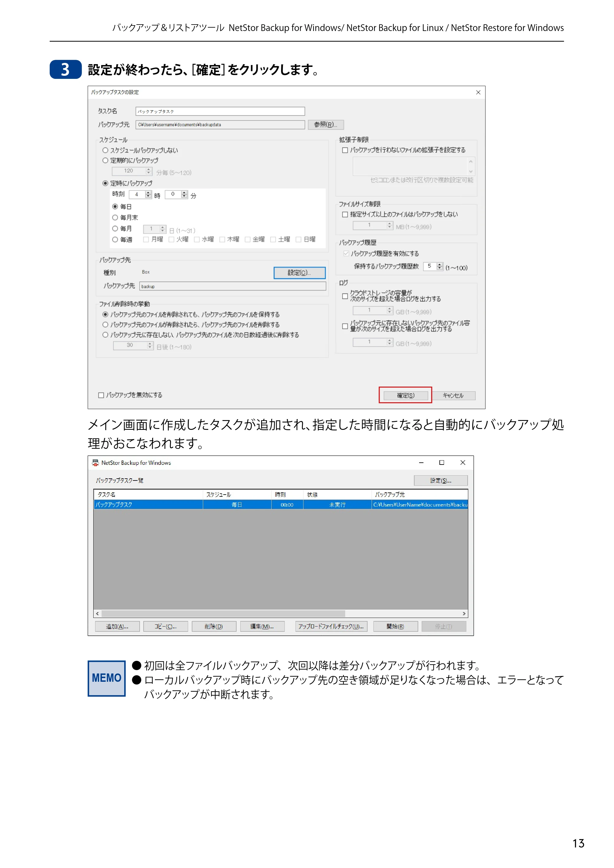This screenshot has height=868, width=614.
Task: Open backup destination 設定(C)... button
Action: 299,272
